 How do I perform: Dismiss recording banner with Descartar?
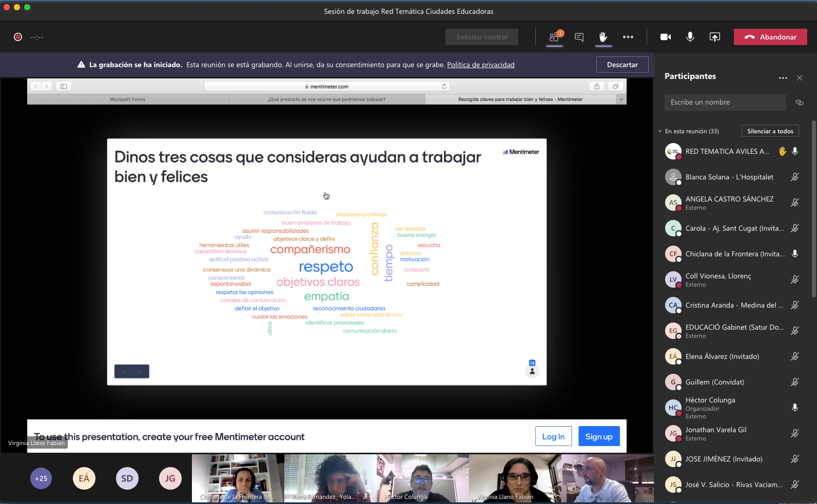pyautogui.click(x=622, y=65)
